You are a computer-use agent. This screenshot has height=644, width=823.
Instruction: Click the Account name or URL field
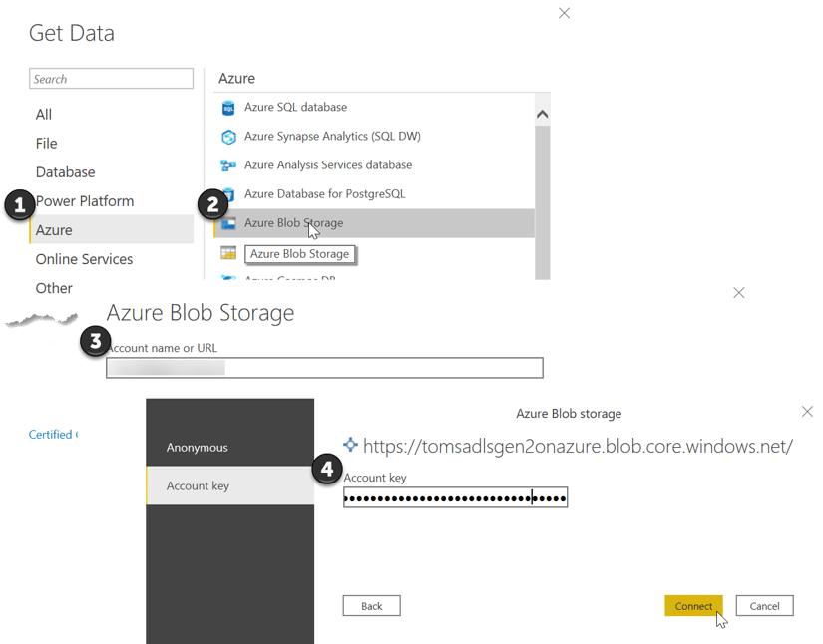pos(324,368)
